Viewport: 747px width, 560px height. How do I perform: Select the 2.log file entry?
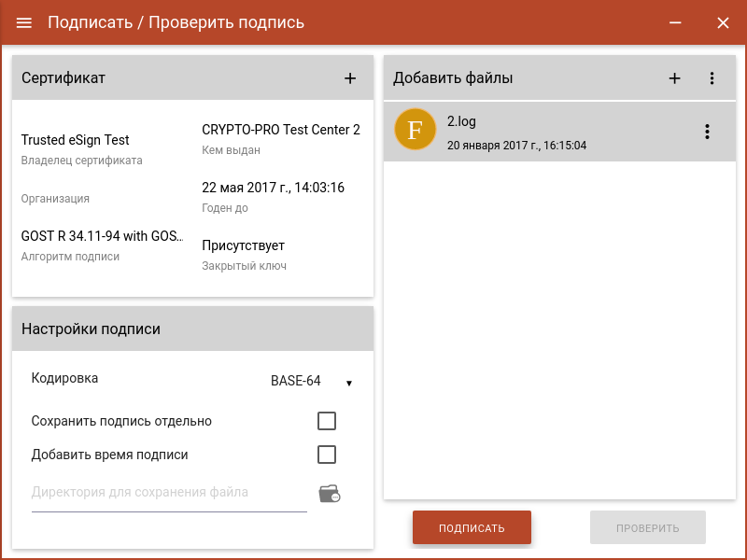[x=560, y=132]
